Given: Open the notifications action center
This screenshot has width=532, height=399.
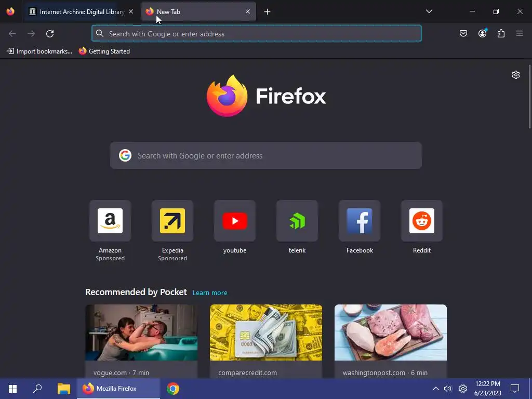Looking at the screenshot, I should [515, 389].
